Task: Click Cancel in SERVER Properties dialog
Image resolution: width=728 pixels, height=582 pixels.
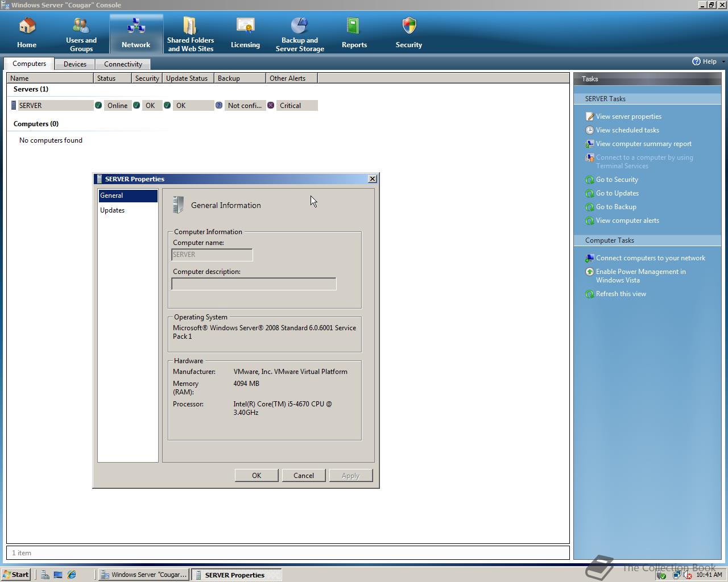Action: click(x=304, y=476)
